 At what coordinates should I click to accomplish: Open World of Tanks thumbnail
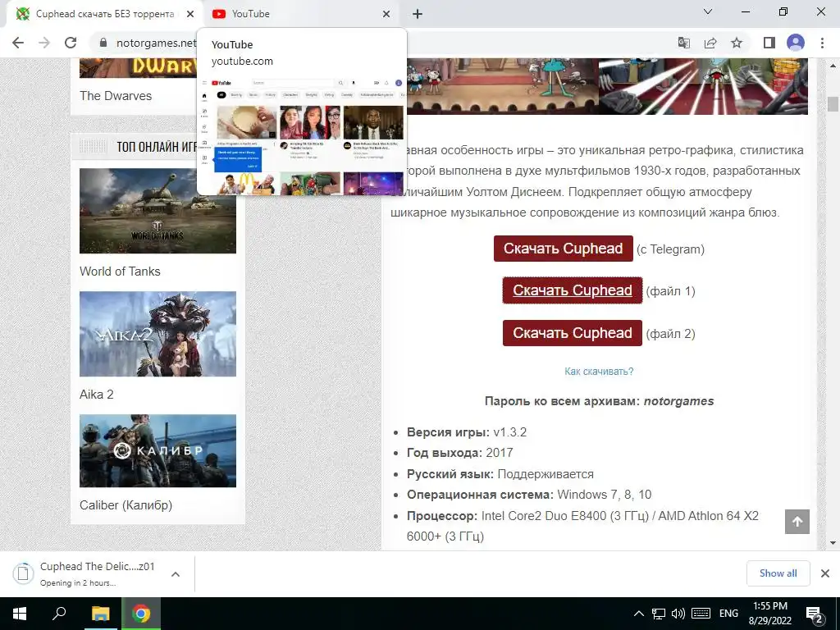click(x=157, y=211)
